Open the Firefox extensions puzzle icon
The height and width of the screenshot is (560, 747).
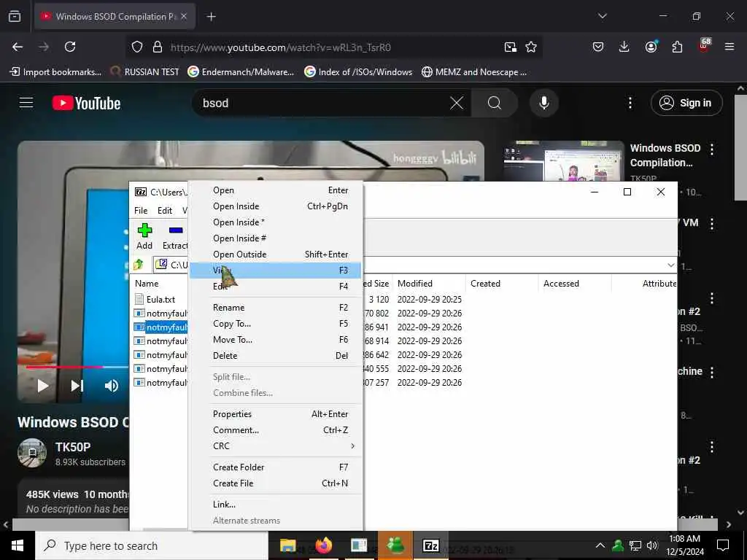click(x=677, y=47)
